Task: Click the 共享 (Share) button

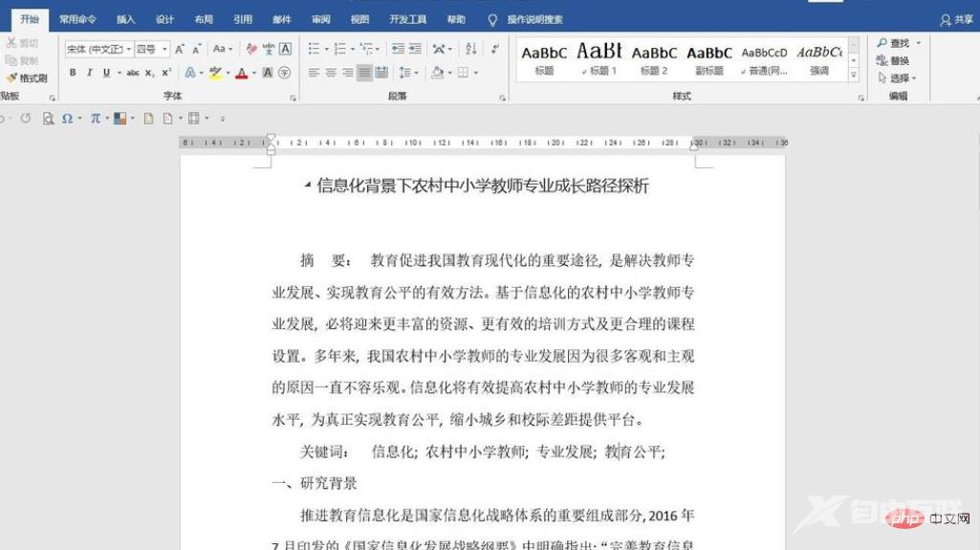Action: coord(957,19)
